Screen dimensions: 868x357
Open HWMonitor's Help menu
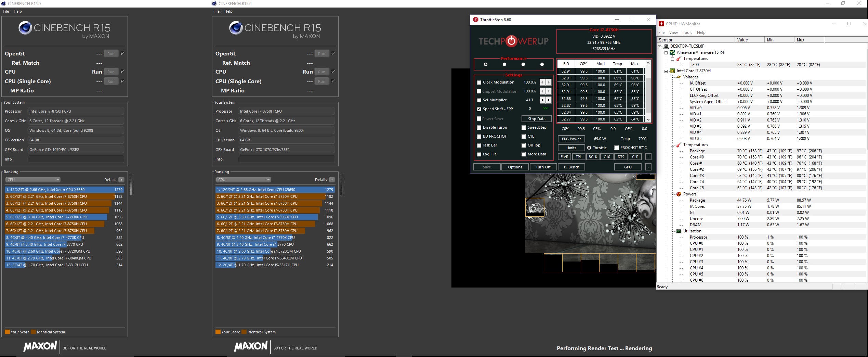(x=701, y=33)
